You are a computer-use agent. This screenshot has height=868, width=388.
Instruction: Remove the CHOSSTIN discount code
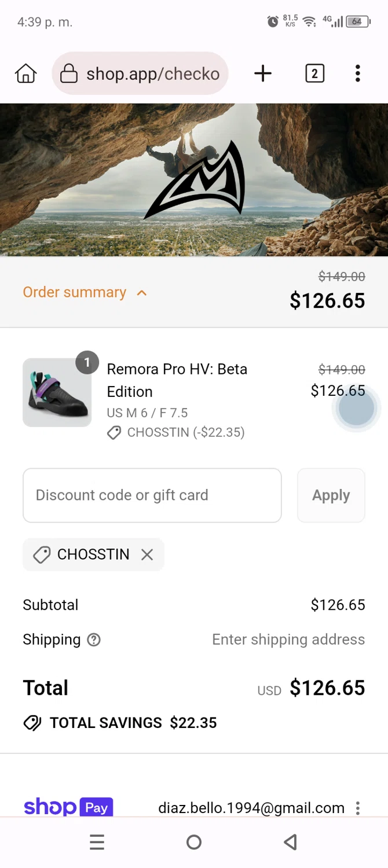point(147,554)
